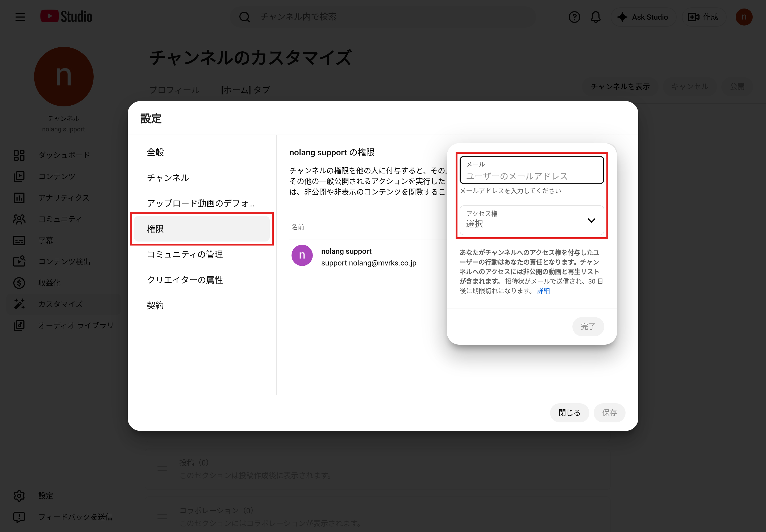Open 設定 gear in the sidebar
Image resolution: width=766 pixels, height=532 pixels.
tap(63, 496)
